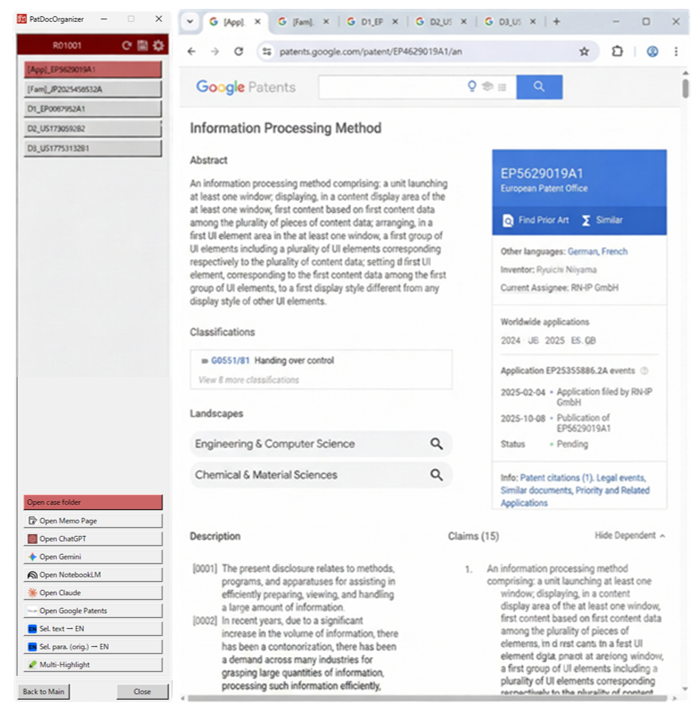Switch to the D1_EP browser tab
This screenshot has height=720, width=699.
pos(371,22)
